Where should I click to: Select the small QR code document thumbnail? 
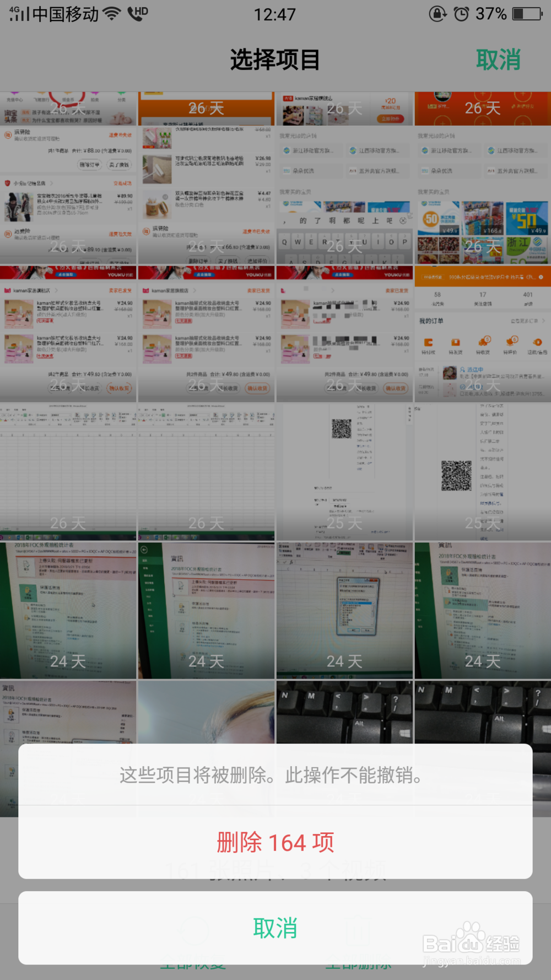[344, 472]
